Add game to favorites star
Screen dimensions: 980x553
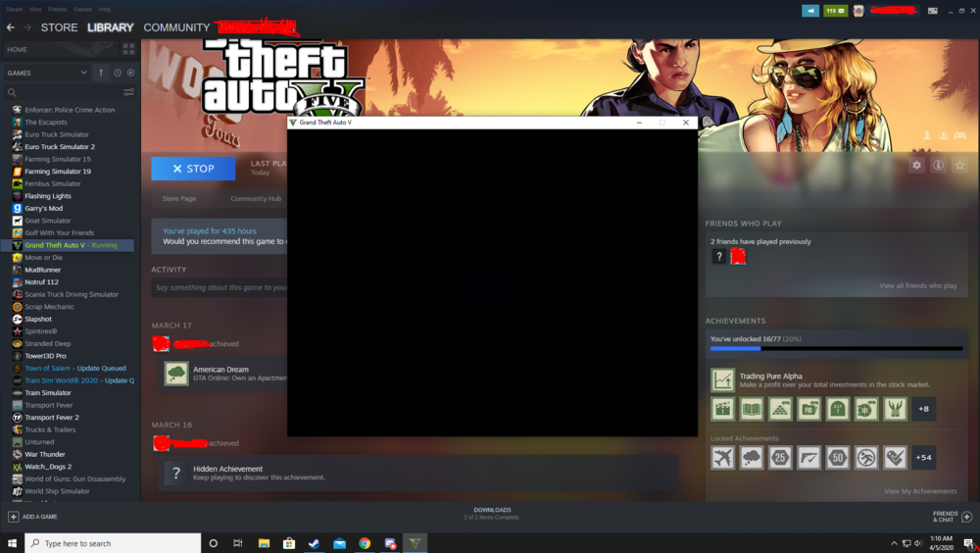960,165
